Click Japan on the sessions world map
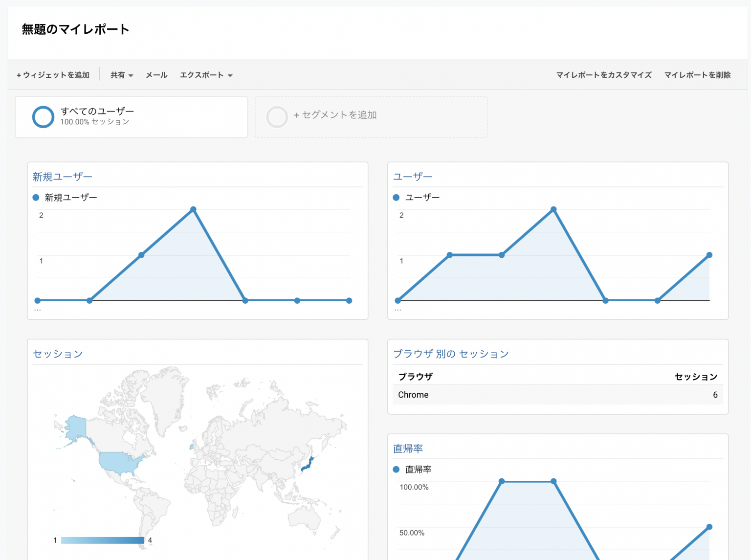This screenshot has width=751, height=560. [308, 463]
